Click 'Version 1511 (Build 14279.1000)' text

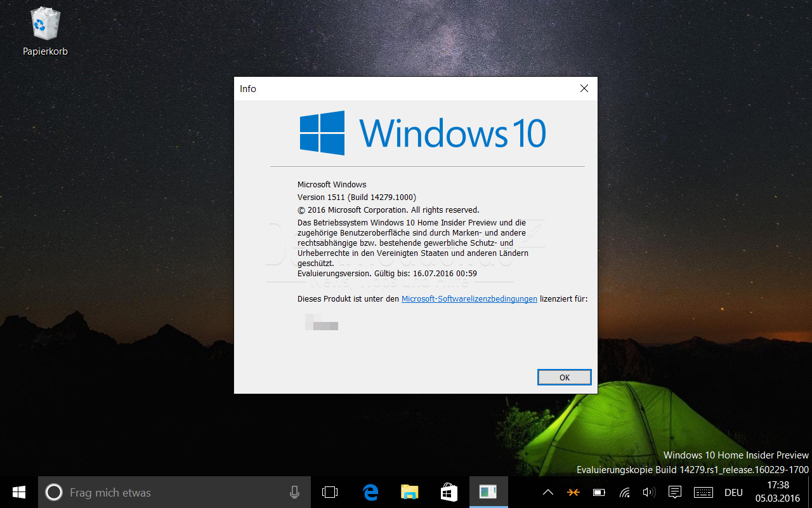click(x=357, y=197)
